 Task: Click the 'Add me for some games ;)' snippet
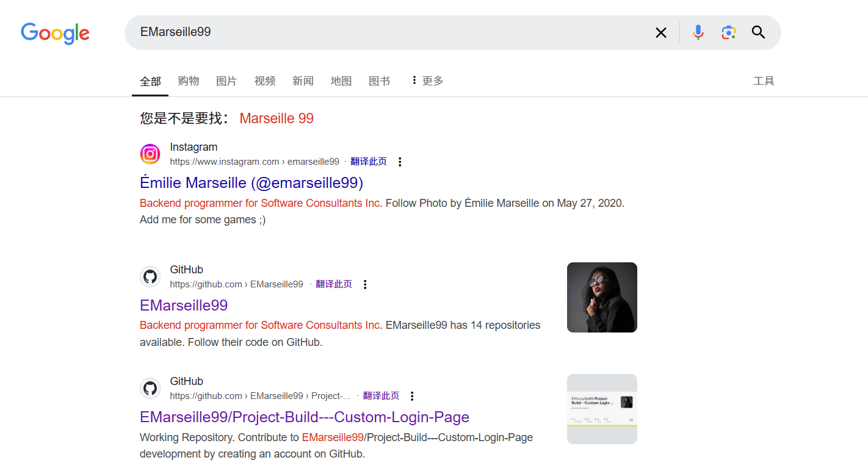(x=203, y=220)
